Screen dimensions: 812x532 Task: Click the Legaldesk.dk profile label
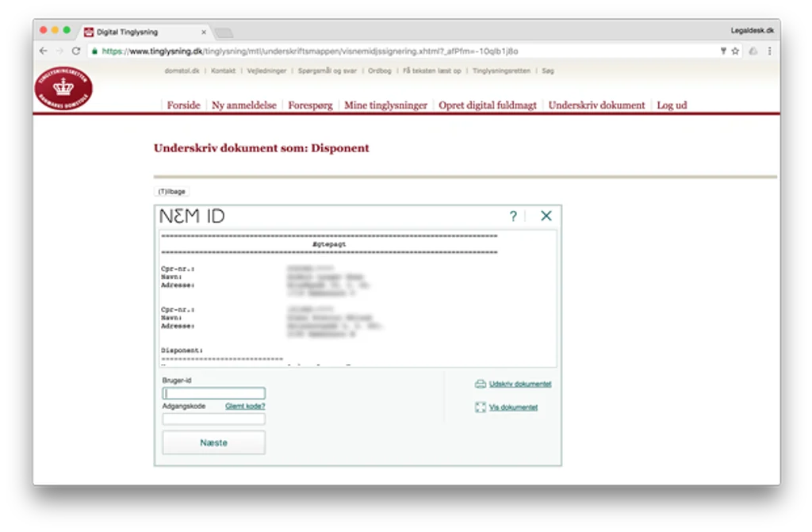tap(752, 31)
